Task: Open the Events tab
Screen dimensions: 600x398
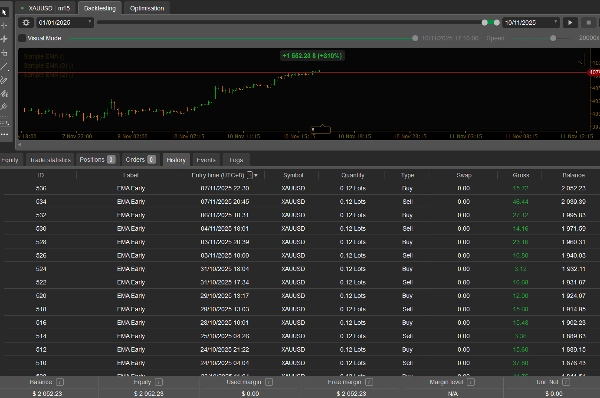Action: point(206,160)
